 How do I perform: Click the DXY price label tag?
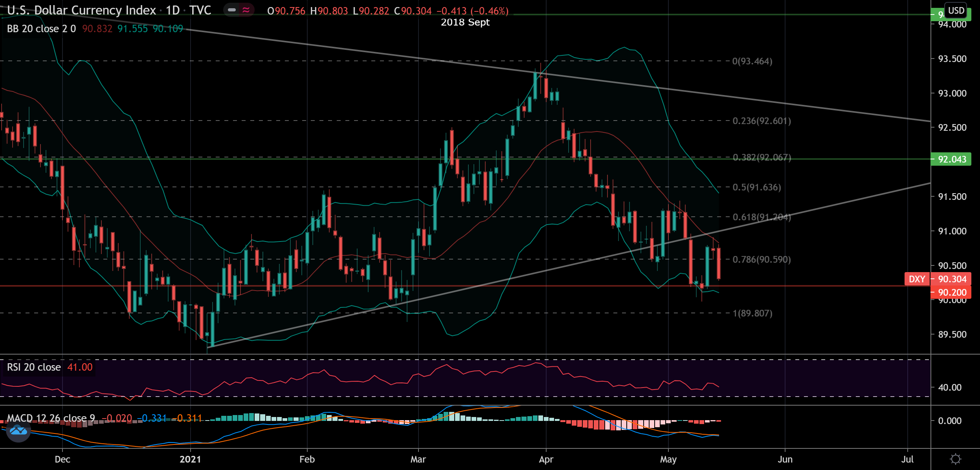(917, 279)
